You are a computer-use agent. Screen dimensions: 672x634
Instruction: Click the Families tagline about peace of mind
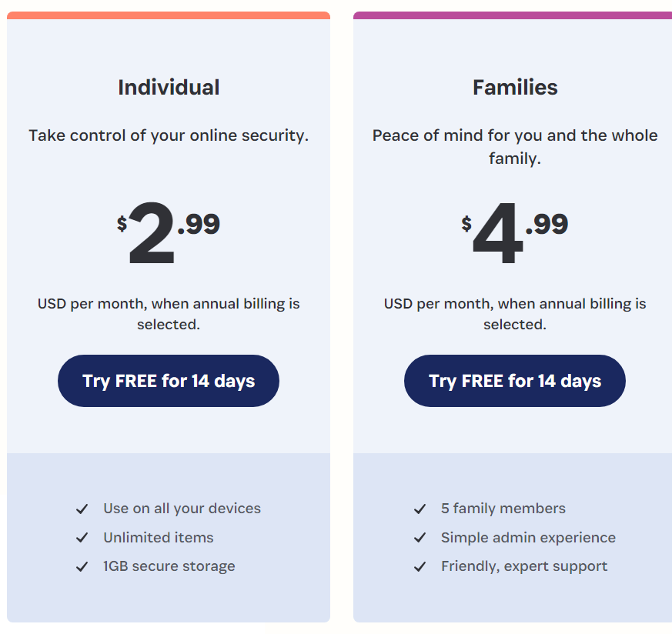(514, 146)
